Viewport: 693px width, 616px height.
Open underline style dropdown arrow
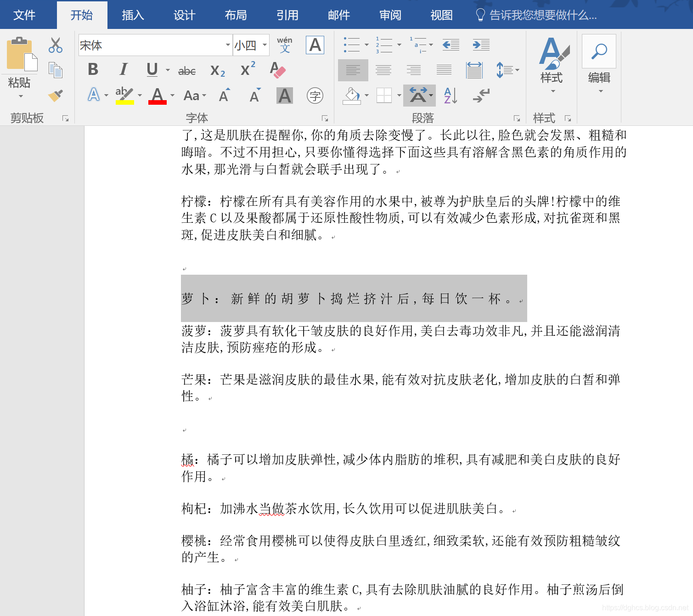coord(168,70)
